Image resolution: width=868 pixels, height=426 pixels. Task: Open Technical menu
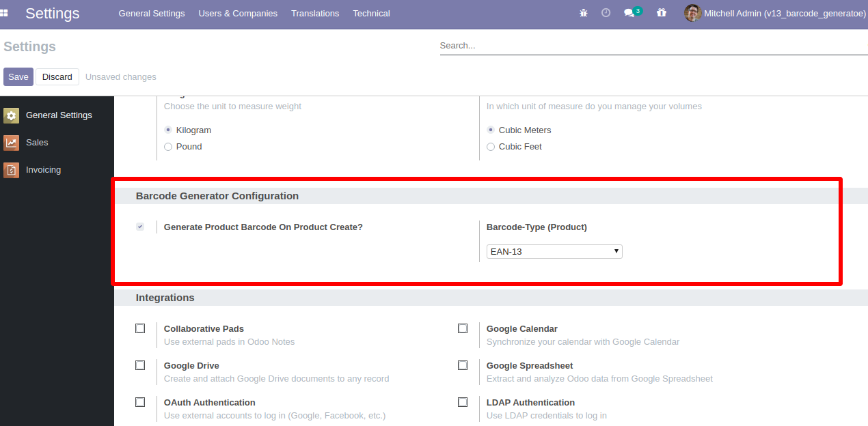pos(371,13)
